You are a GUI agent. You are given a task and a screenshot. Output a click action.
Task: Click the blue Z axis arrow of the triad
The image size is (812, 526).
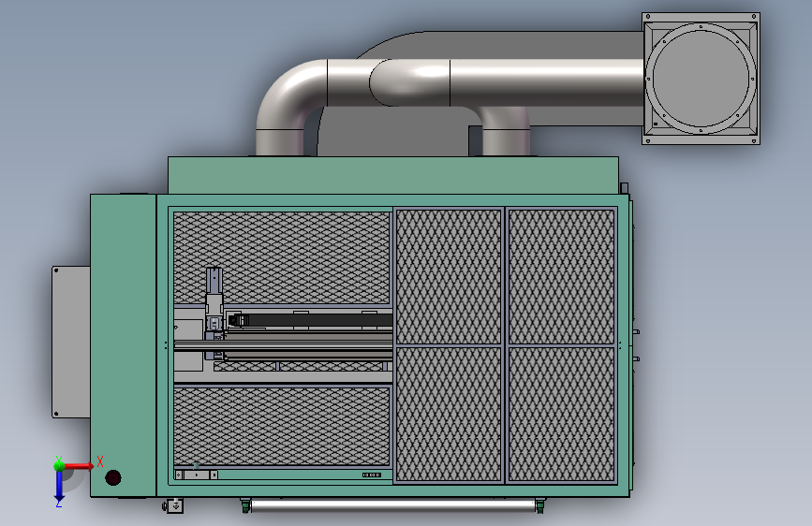(x=59, y=486)
